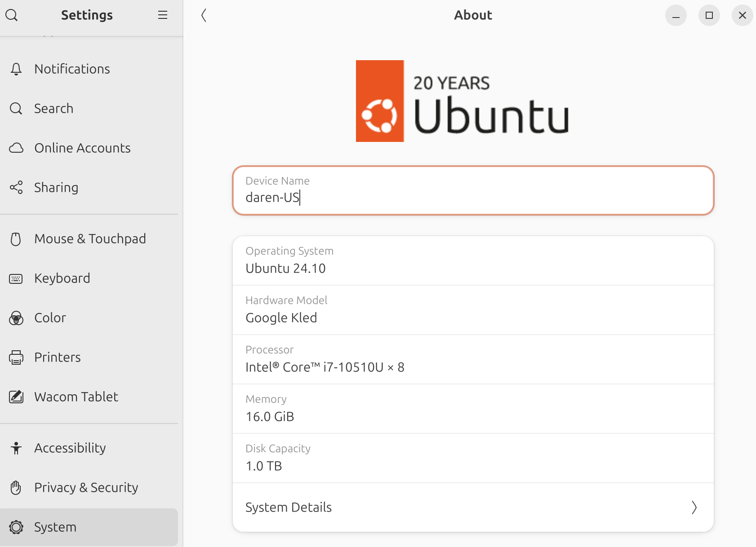Click the 1.0 TB disk capacity value
This screenshot has width=756, height=547.
(x=264, y=466)
